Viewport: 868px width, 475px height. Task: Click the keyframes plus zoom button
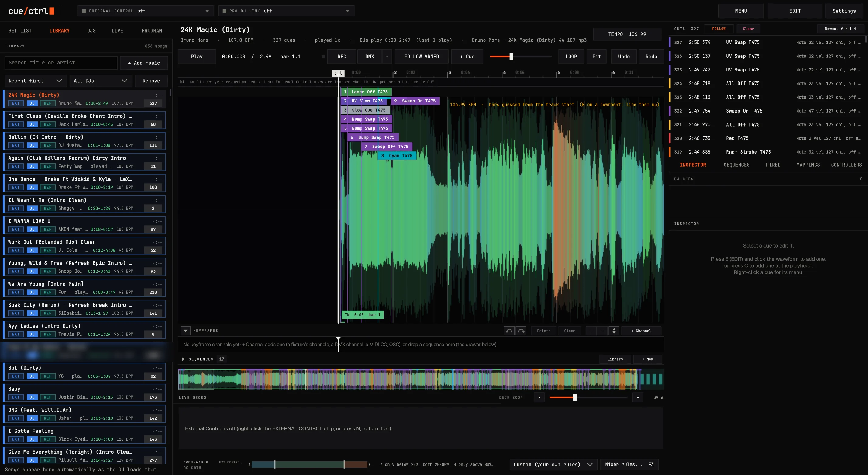[x=602, y=331]
